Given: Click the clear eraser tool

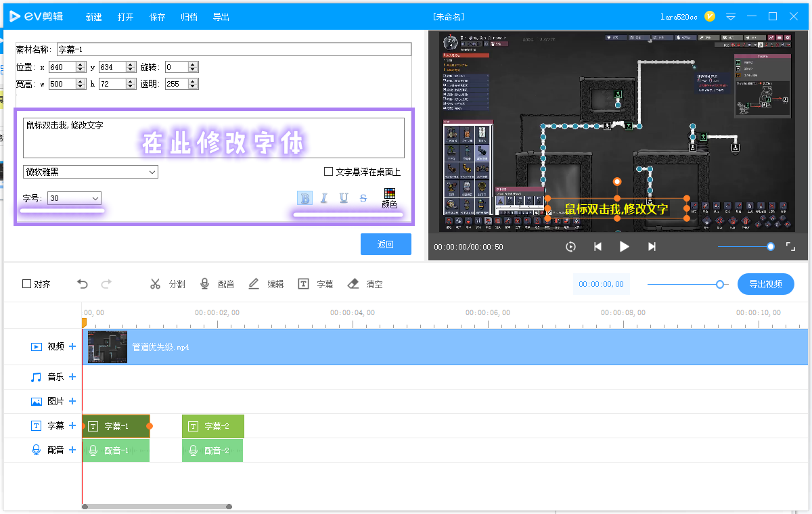Looking at the screenshot, I should [x=353, y=284].
